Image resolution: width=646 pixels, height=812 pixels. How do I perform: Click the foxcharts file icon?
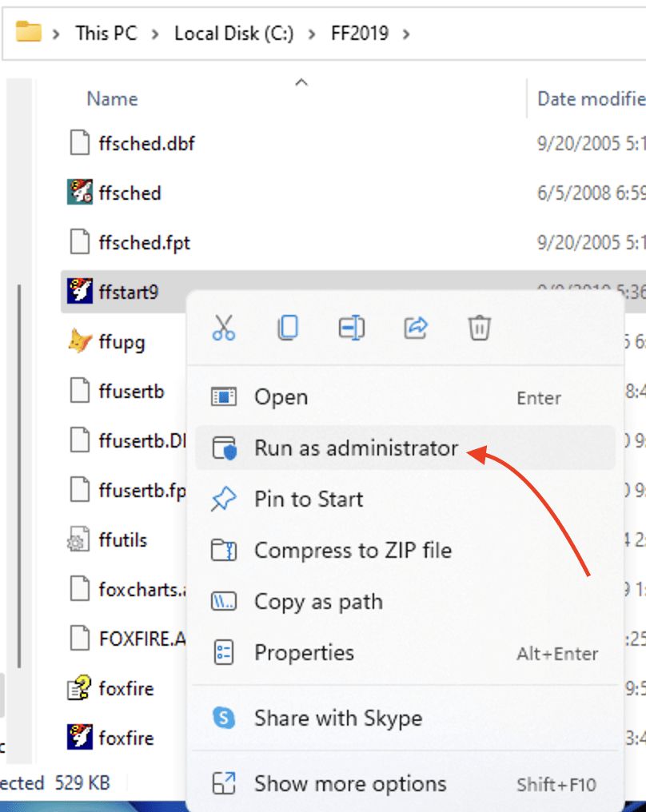pyautogui.click(x=79, y=588)
